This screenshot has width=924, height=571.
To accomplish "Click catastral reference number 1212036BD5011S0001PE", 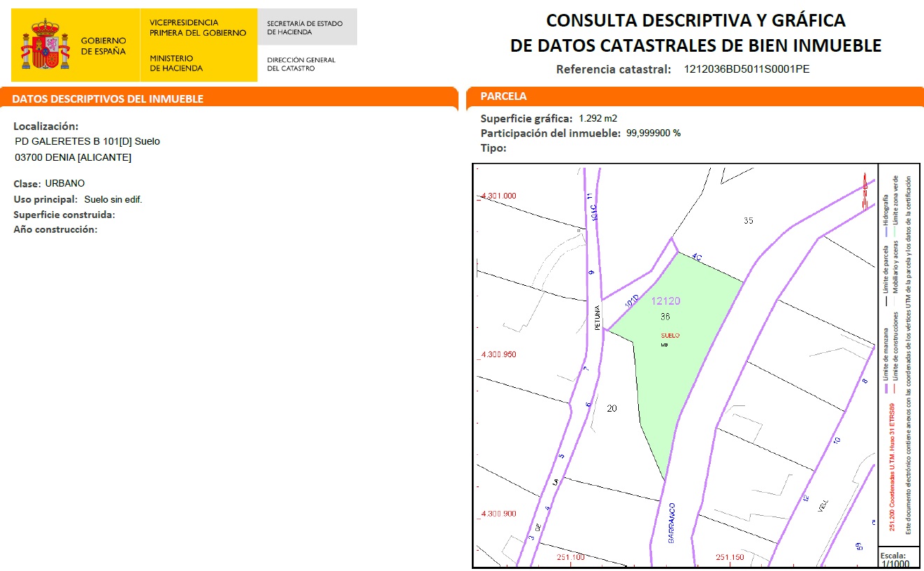I will pos(746,69).
